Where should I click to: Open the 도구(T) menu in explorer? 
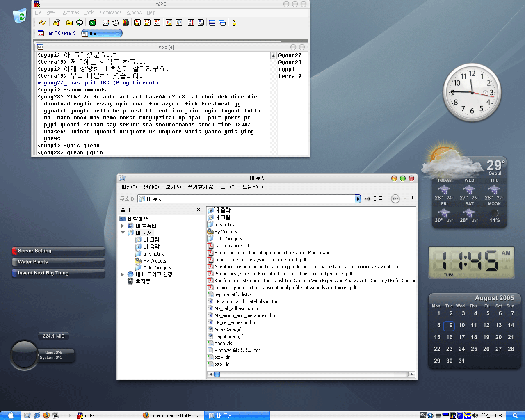[x=228, y=187]
